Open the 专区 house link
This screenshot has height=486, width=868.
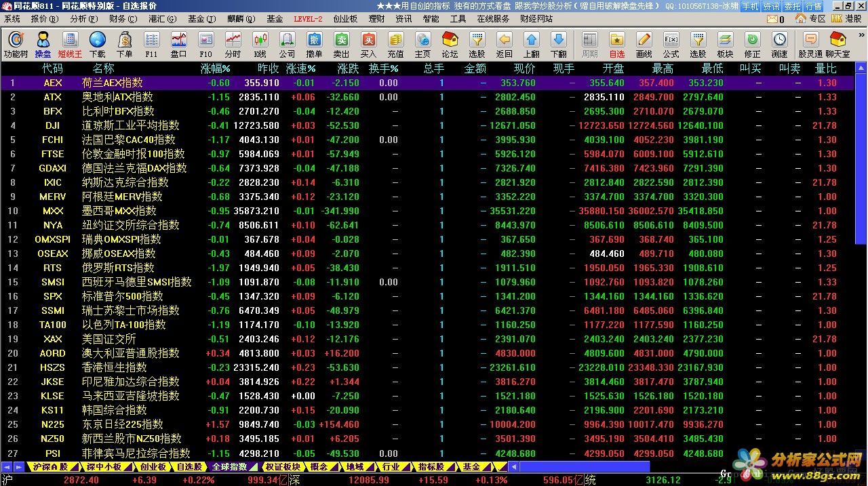[810, 19]
